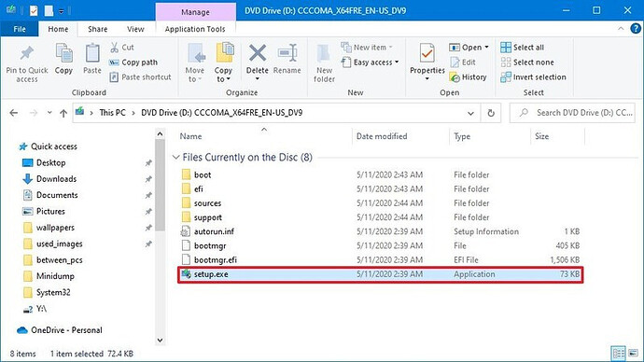The width and height of the screenshot is (644, 362).
Task: Refresh the DVD Drive folder view
Action: pos(491,113)
